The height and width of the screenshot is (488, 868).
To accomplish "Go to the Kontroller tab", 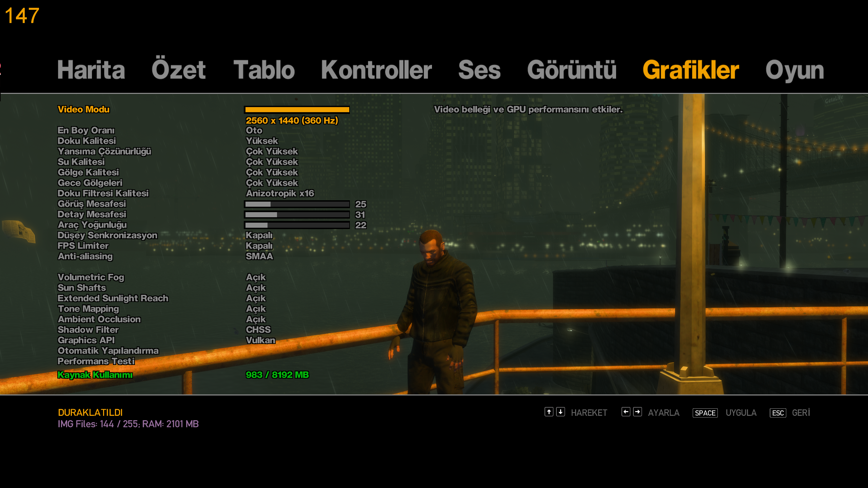I will pyautogui.click(x=376, y=70).
